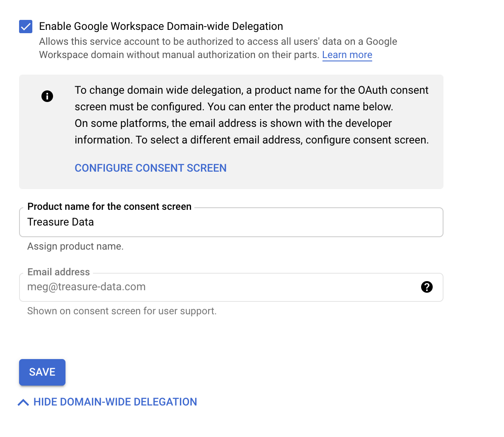Click the question mark help icon
The height and width of the screenshot is (437, 504).
tap(426, 287)
